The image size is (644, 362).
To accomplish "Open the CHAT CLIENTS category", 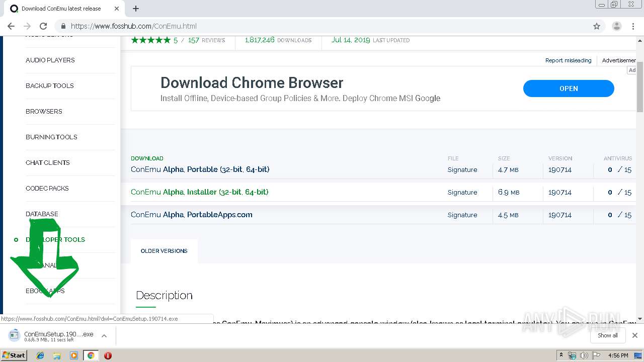I will 48,162.
